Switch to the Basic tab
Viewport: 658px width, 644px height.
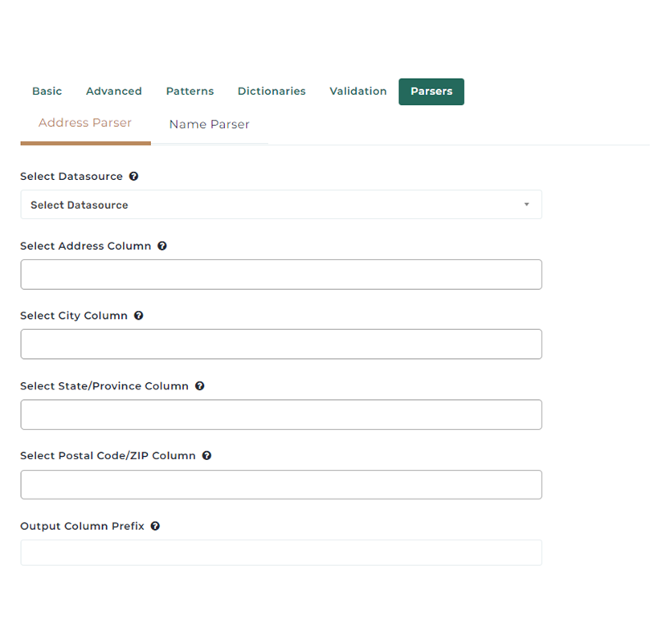[x=47, y=92]
